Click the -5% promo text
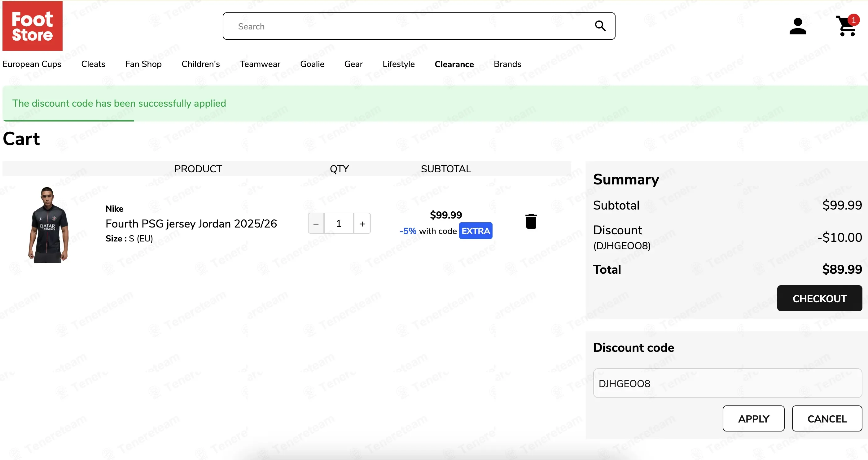 408,231
